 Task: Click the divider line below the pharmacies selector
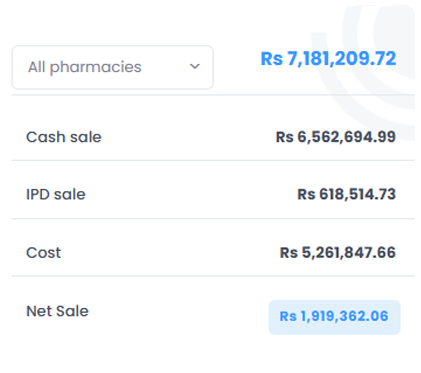tap(213, 95)
